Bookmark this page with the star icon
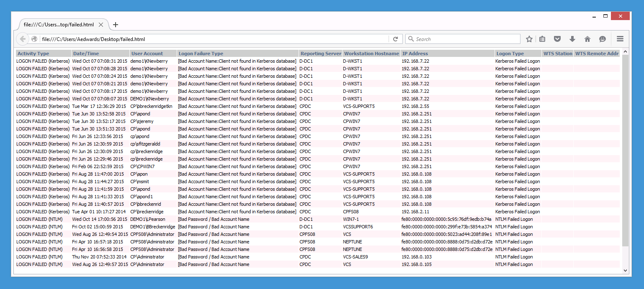 529,39
